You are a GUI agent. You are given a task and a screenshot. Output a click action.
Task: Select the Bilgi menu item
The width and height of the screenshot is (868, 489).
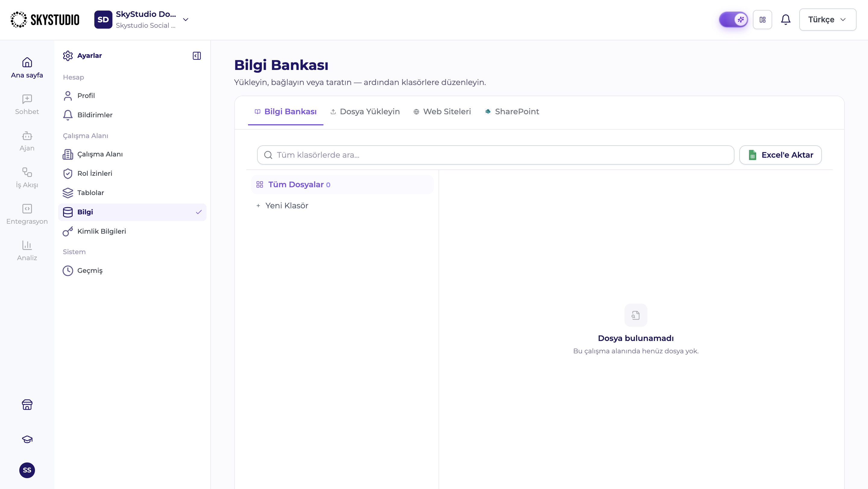point(132,212)
